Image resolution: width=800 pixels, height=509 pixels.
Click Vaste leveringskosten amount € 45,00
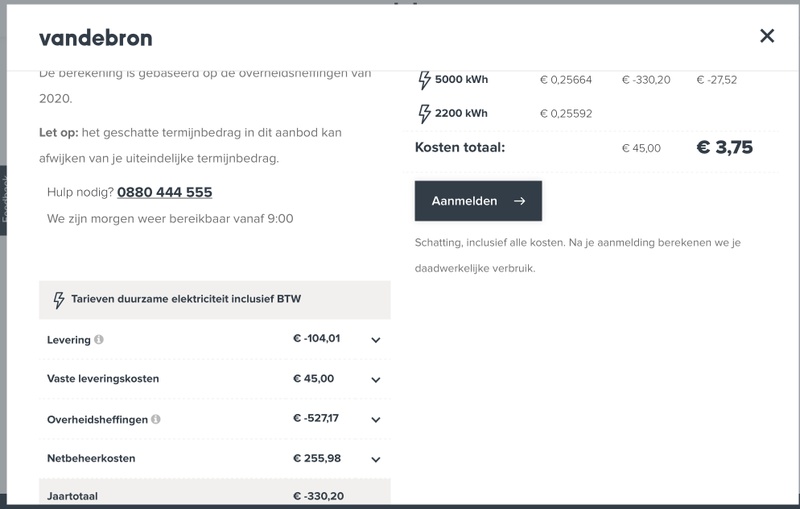point(313,378)
